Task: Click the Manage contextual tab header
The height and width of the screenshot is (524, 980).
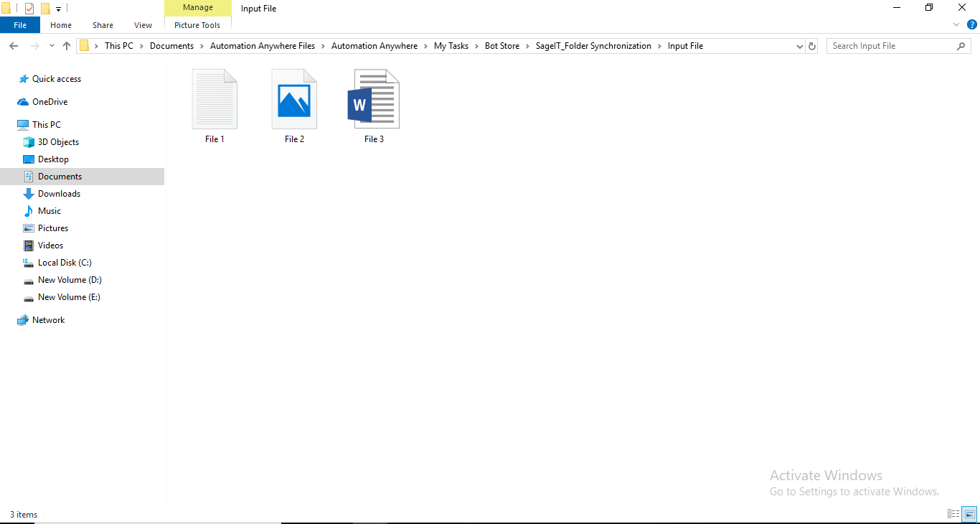Action: pyautogui.click(x=198, y=7)
